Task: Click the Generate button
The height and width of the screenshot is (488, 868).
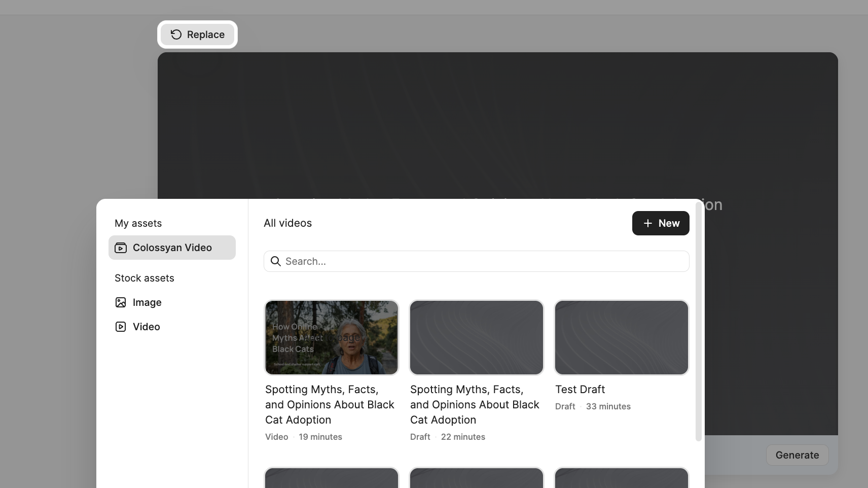Action: pos(797,455)
